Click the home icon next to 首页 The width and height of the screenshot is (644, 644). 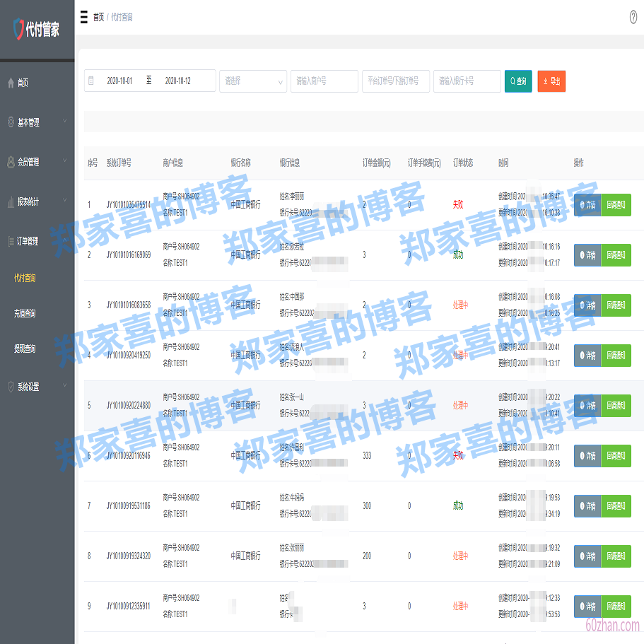10,82
